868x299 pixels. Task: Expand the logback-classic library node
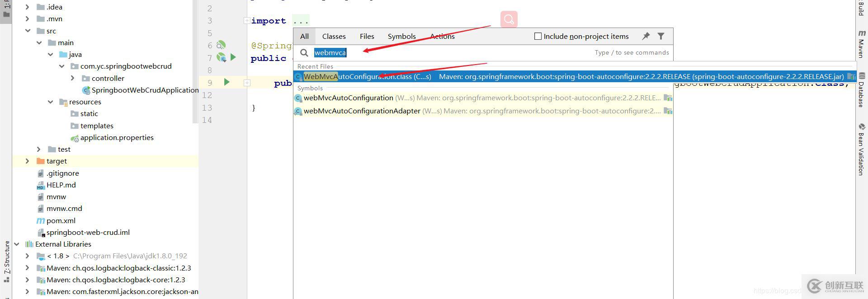[x=27, y=268]
